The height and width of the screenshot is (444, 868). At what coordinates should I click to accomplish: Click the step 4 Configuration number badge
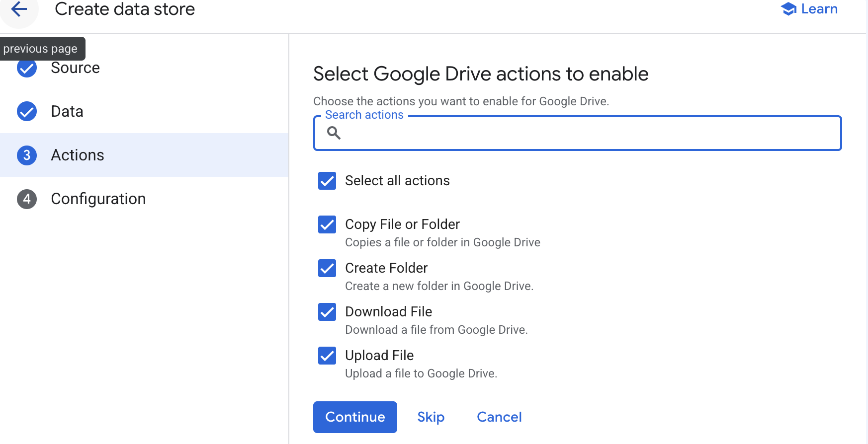click(27, 199)
